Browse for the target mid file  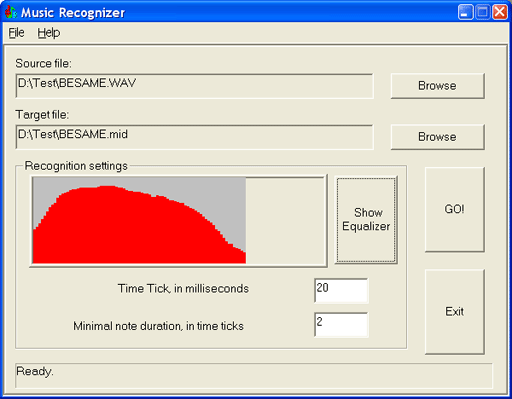point(437,137)
